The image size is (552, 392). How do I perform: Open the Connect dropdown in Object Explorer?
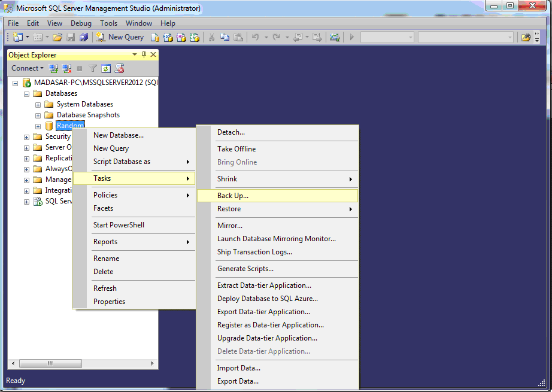(x=28, y=68)
